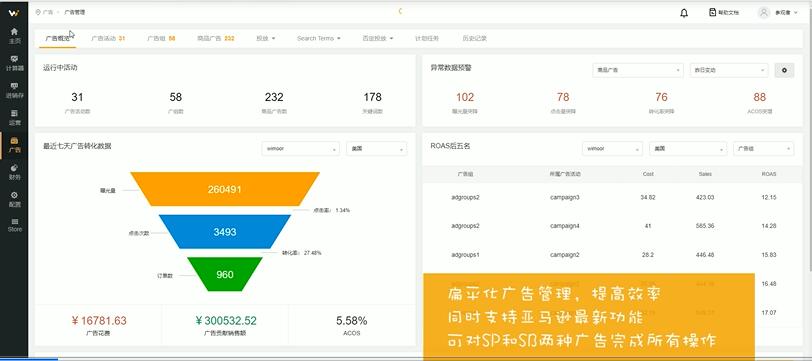Click the 广告 breadcrumb link
The image size is (812, 361).
pyautogui.click(x=48, y=12)
